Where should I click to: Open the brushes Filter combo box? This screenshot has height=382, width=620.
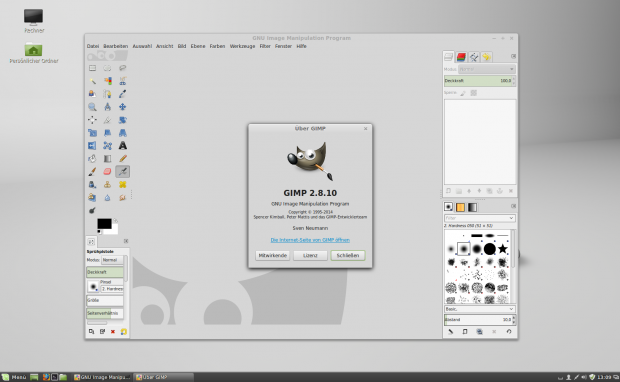479,218
